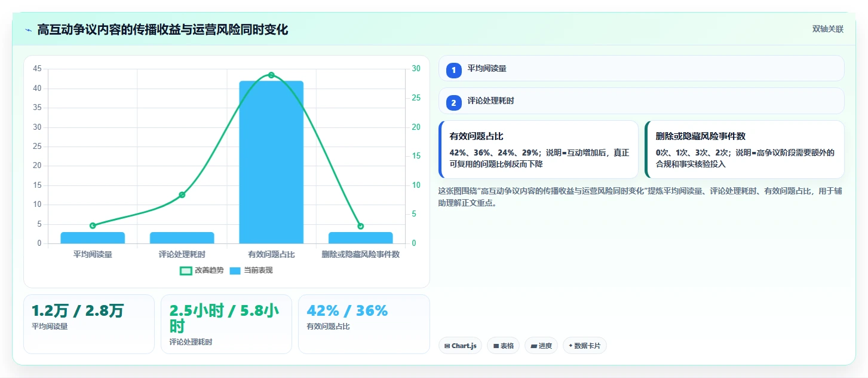
Task: Click the 删除或隐藏风险事件数 bar
Action: pos(361,237)
